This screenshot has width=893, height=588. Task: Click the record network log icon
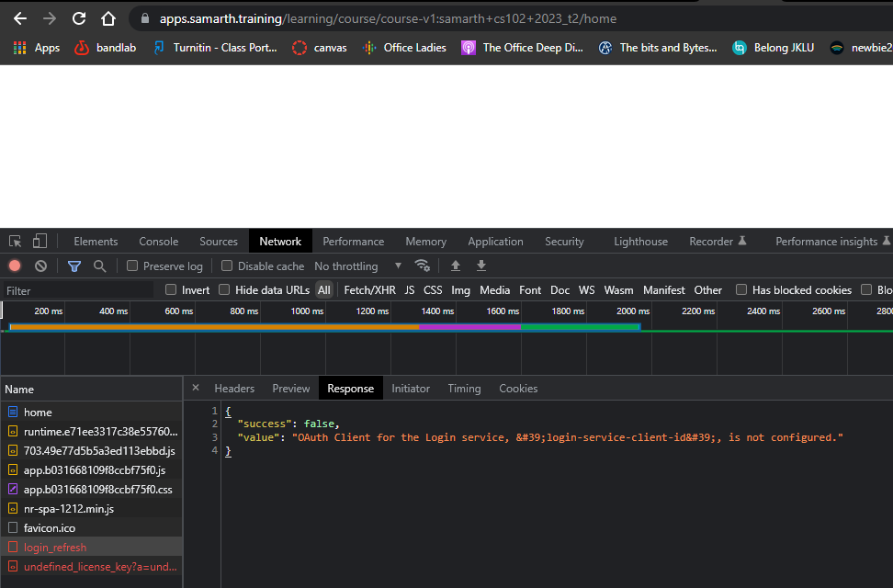15,266
